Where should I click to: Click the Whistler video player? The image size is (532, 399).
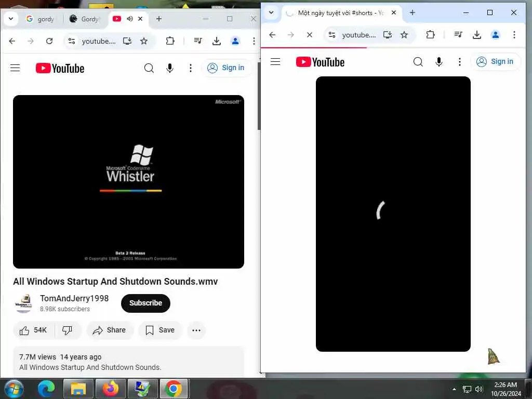tap(129, 181)
